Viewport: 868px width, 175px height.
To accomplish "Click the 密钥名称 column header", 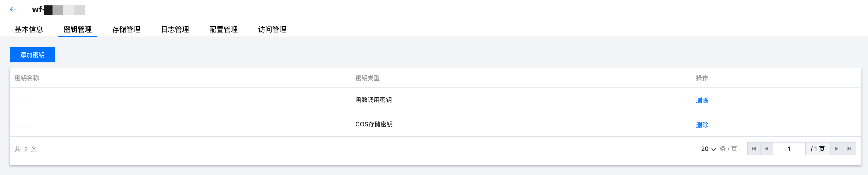I will pos(27,78).
